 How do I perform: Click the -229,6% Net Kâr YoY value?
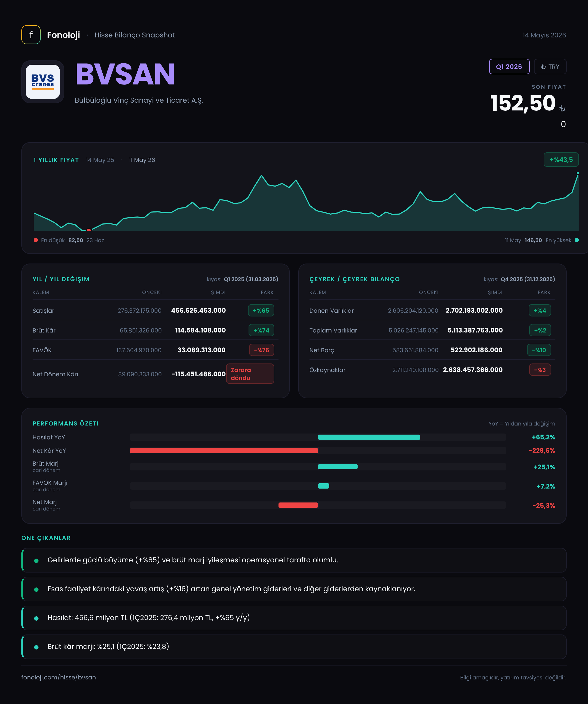tap(542, 451)
